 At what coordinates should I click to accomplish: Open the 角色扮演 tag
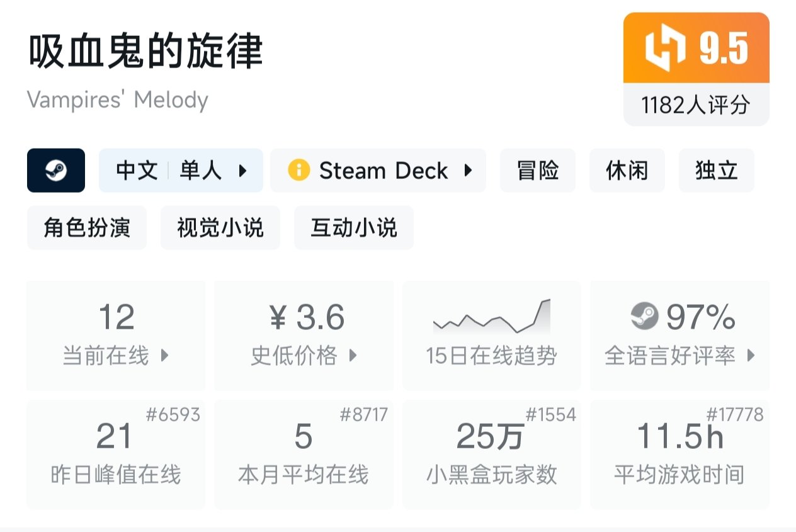[x=87, y=228]
